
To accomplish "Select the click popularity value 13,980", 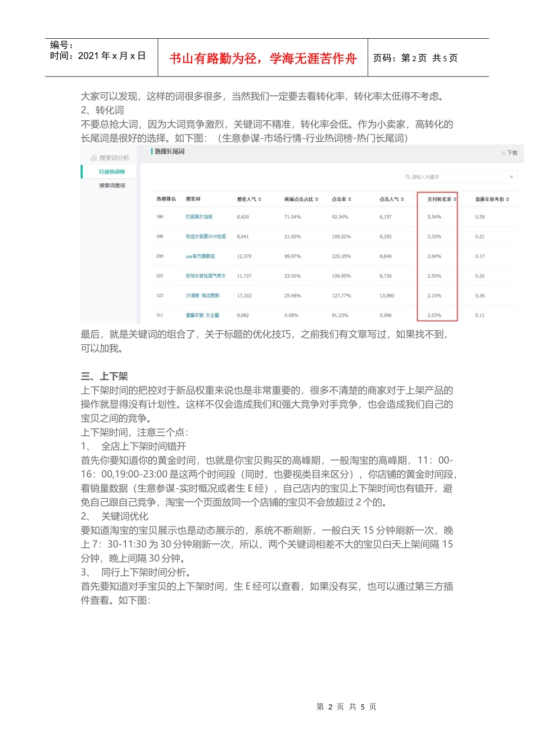I will coord(387,295).
